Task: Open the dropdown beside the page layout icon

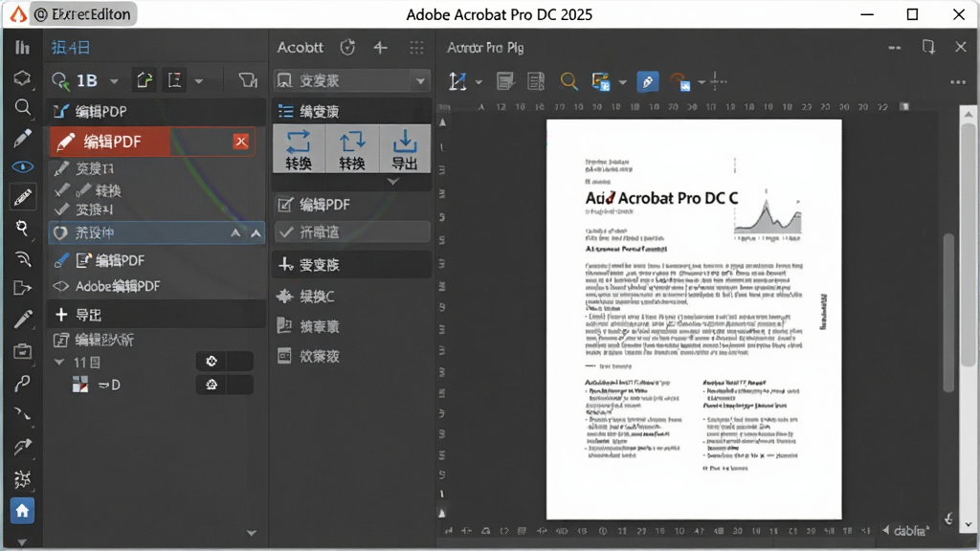Action: click(199, 81)
